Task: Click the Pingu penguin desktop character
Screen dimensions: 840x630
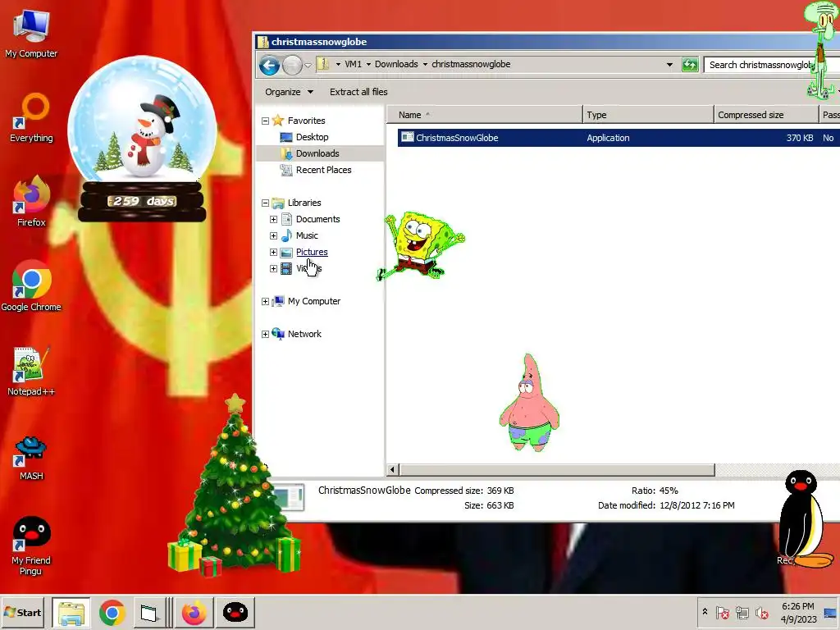Action: coord(804,518)
